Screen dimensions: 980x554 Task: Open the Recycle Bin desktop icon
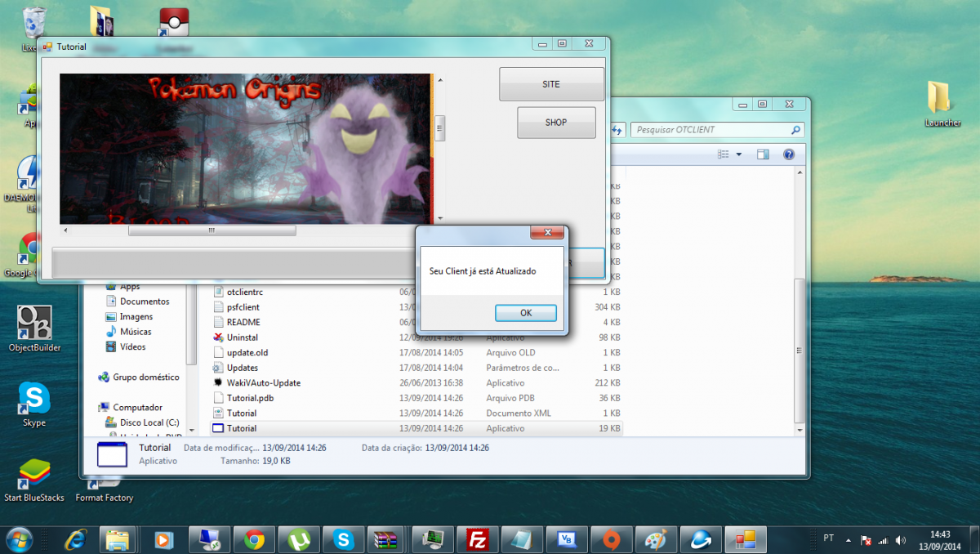(35, 21)
